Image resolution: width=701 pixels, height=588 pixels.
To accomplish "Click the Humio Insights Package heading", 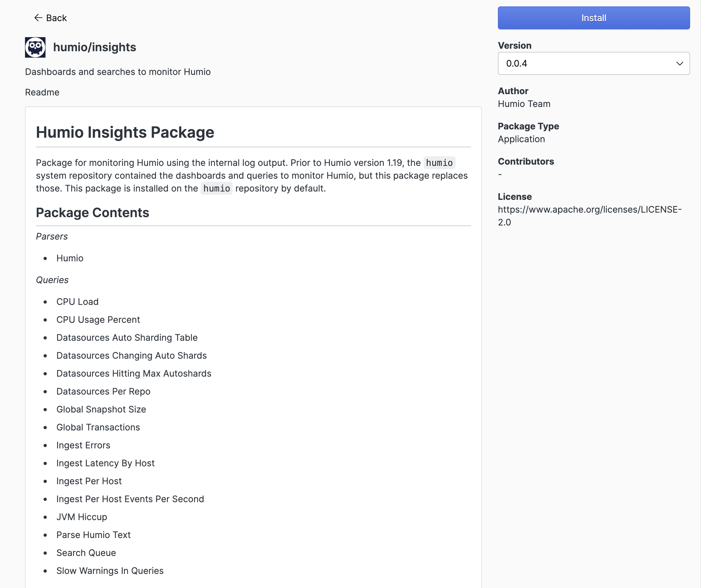I will pyautogui.click(x=125, y=133).
